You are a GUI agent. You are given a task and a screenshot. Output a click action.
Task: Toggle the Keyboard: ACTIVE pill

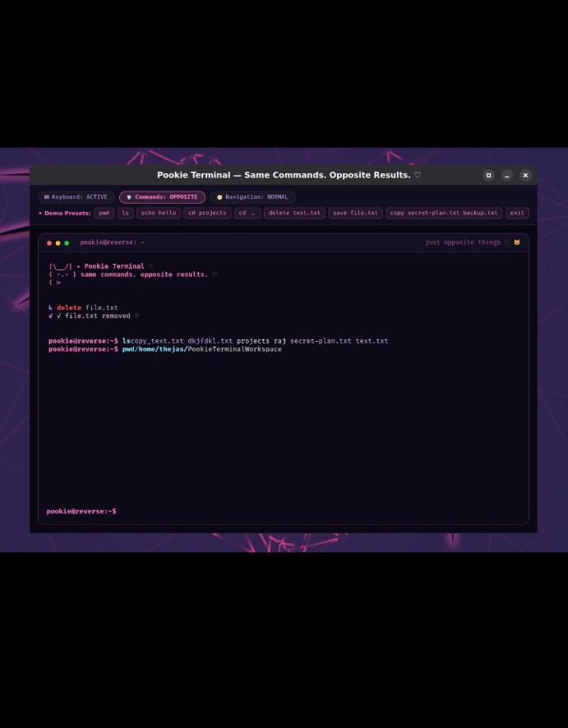click(x=76, y=197)
